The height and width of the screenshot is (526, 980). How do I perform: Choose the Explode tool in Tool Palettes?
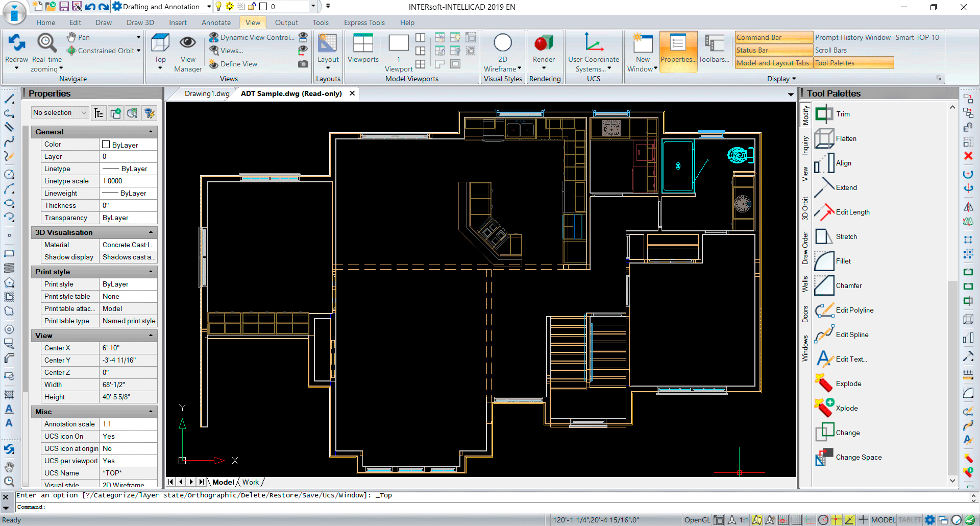click(x=838, y=384)
